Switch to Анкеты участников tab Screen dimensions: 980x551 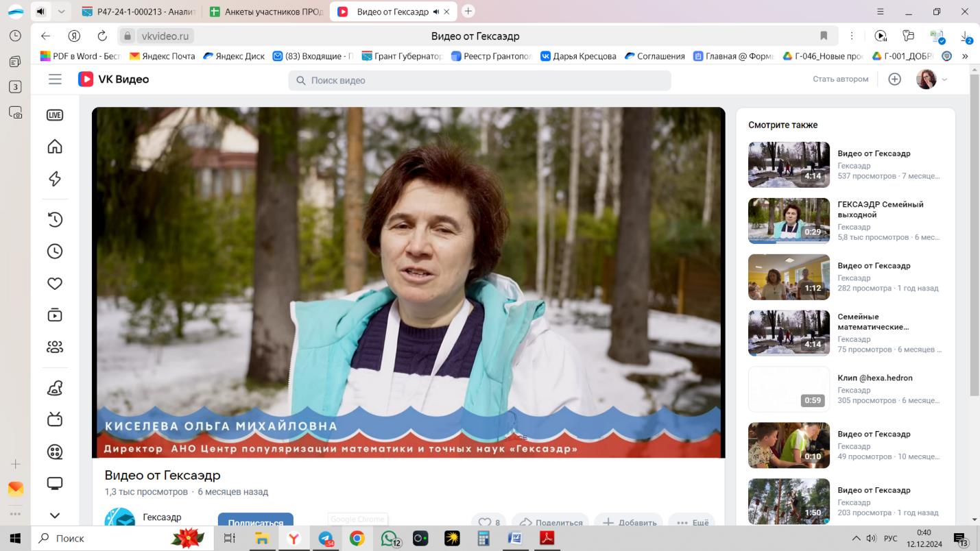click(267, 12)
